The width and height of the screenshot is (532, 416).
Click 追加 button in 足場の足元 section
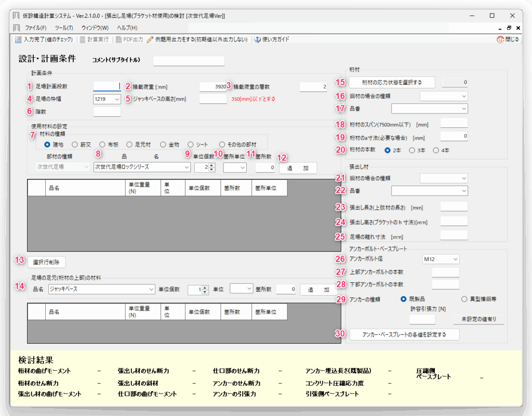pyautogui.click(x=318, y=290)
